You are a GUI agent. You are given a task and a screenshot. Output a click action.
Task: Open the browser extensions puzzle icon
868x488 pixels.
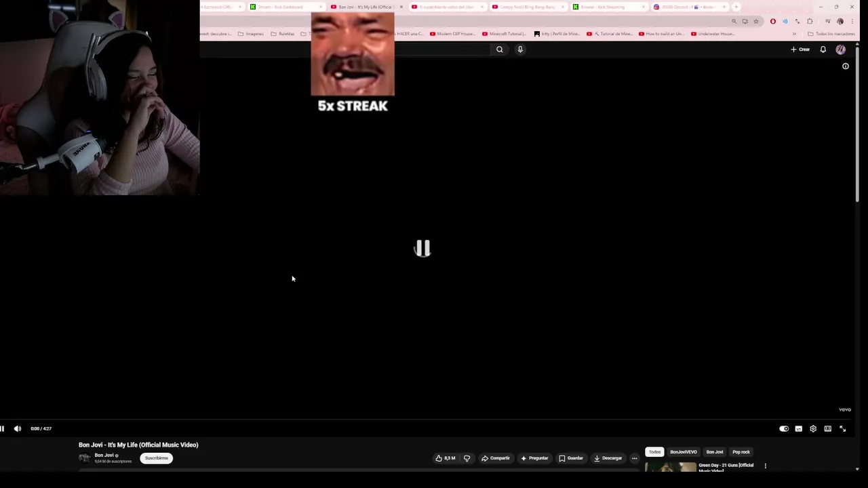tap(810, 21)
